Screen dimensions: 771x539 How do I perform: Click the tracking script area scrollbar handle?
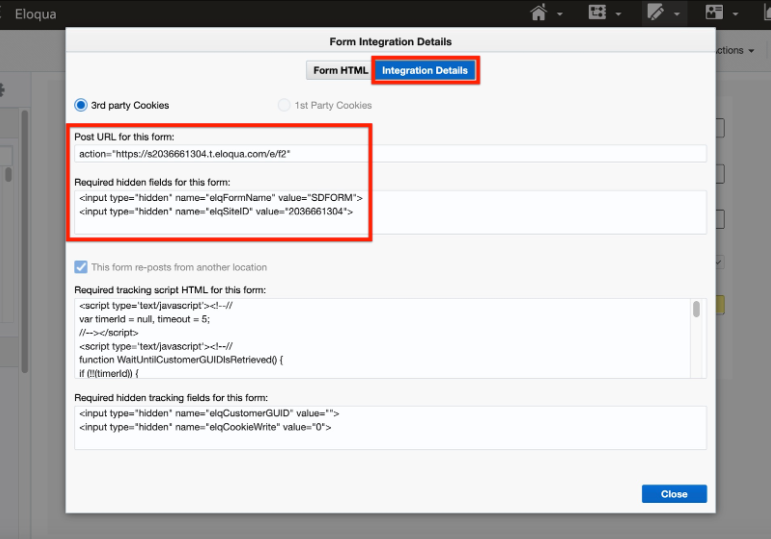click(696, 309)
